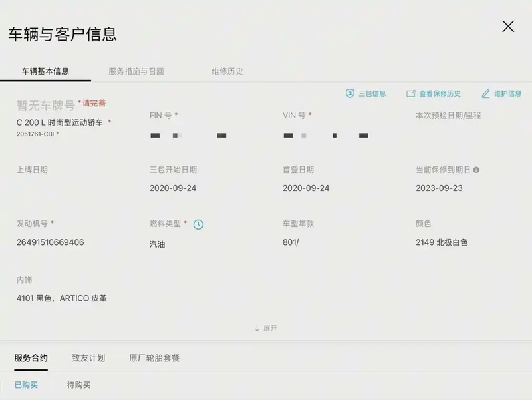Switch to 原厂轮胎套餐 tab
The height and width of the screenshot is (400, 532).
154,358
